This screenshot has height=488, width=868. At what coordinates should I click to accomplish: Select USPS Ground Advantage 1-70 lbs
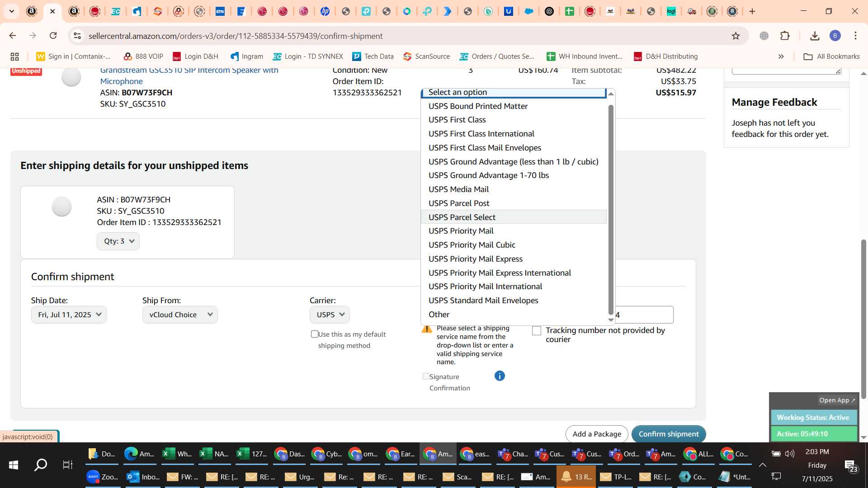(514, 175)
